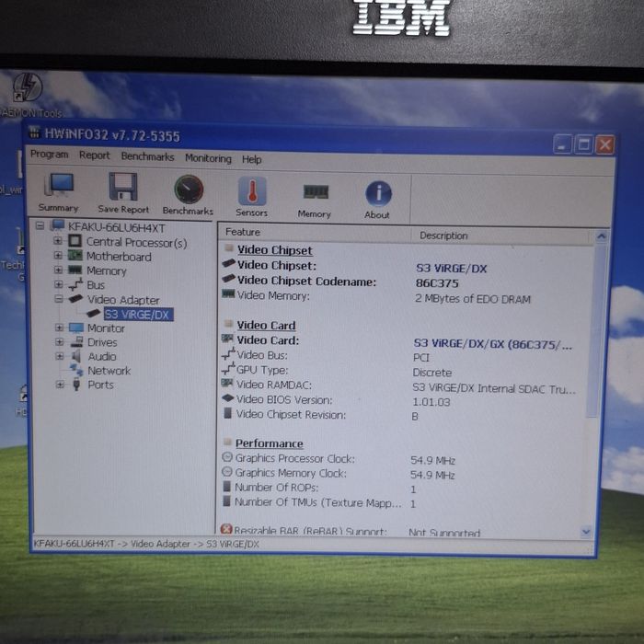
Task: Expand the Central Processor(s) node
Action: pos(58,241)
